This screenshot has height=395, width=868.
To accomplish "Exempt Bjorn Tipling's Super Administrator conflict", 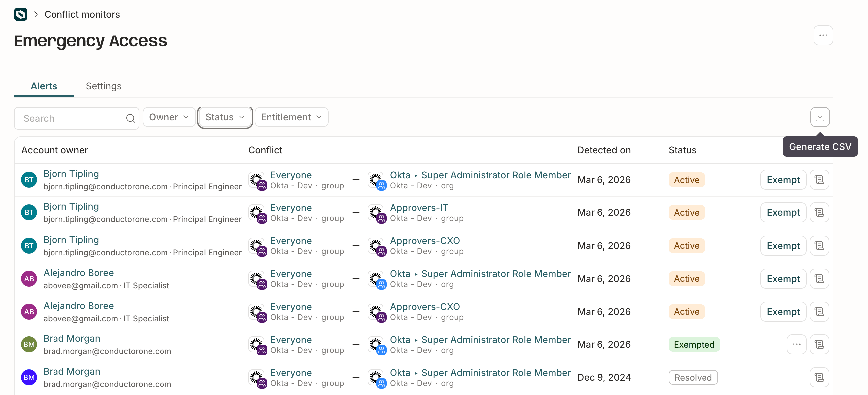I will pyautogui.click(x=783, y=180).
